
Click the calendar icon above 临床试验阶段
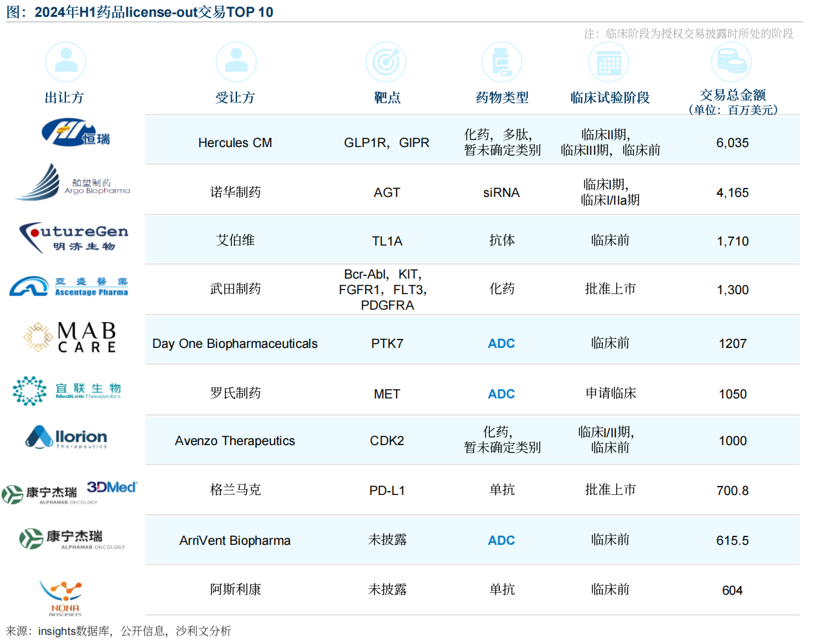tap(608, 62)
